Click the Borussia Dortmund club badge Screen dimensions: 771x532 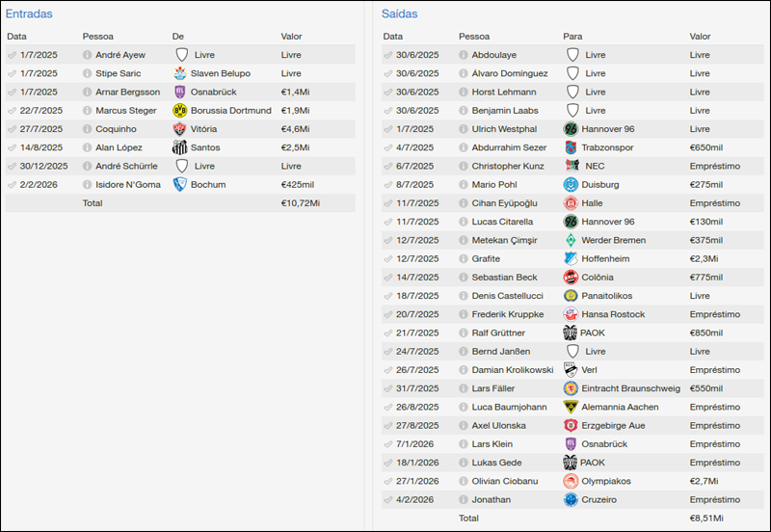coord(179,111)
